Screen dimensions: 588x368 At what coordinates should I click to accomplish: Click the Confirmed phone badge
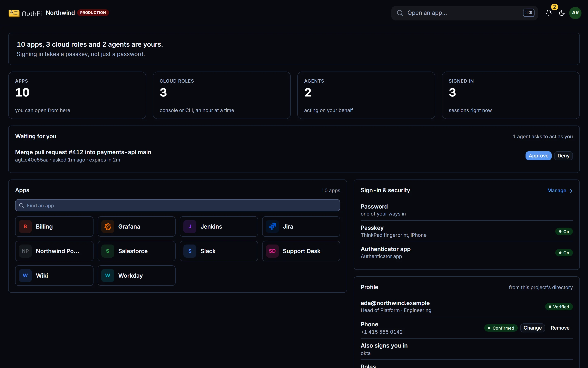coord(501,328)
